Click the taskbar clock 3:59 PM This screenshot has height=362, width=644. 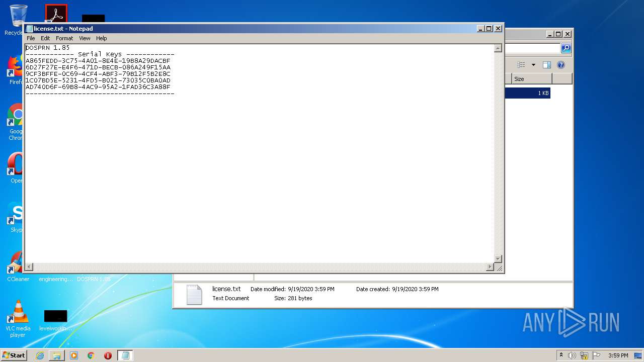pos(618,355)
